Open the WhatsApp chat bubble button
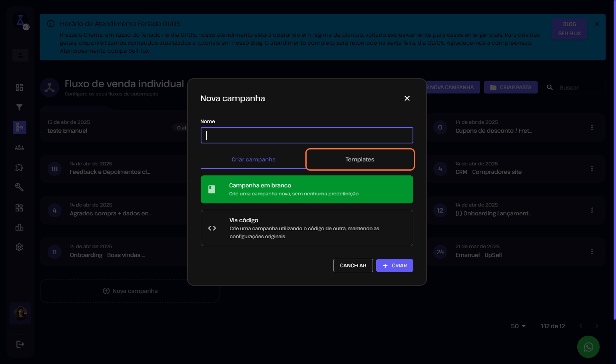Viewport: 616px width, 364px height. pos(588,347)
